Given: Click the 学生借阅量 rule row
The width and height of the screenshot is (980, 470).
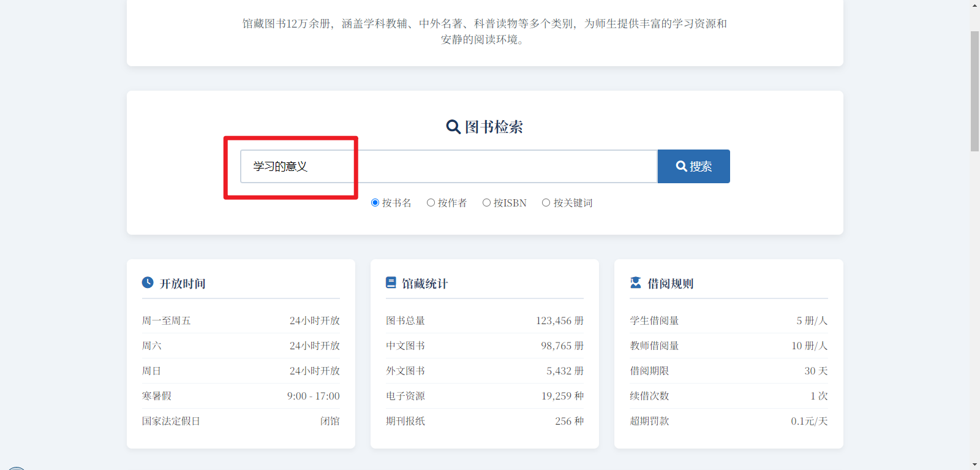Looking at the screenshot, I should pos(728,320).
